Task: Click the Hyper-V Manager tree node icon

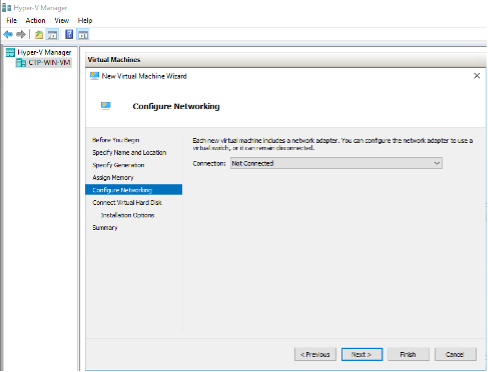Action: [10, 52]
